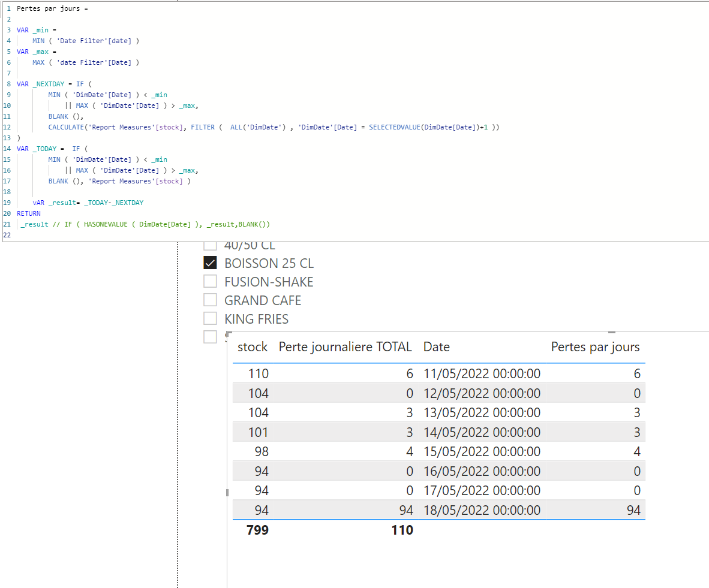Select date cell 12/05/2022 00:00:00
The image size is (709, 588).
(x=482, y=393)
